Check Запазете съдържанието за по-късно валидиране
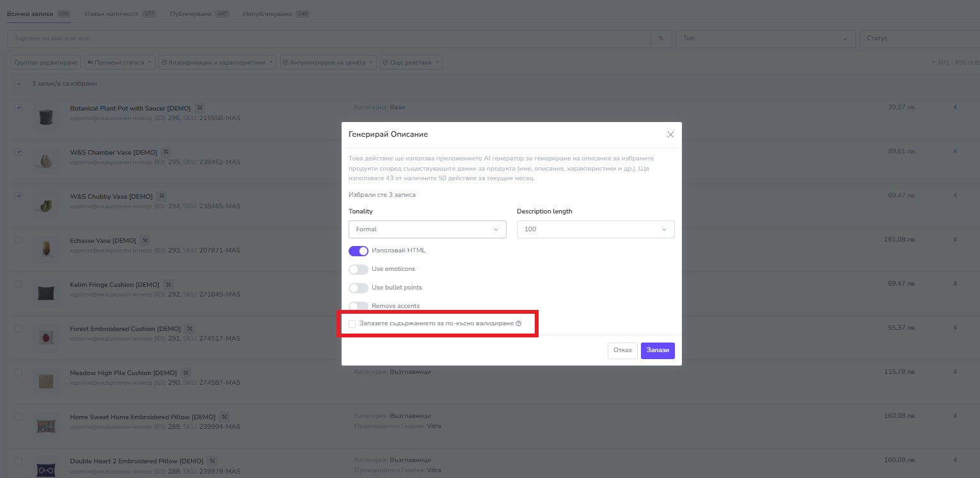Image resolution: width=980 pixels, height=478 pixels. [352, 324]
